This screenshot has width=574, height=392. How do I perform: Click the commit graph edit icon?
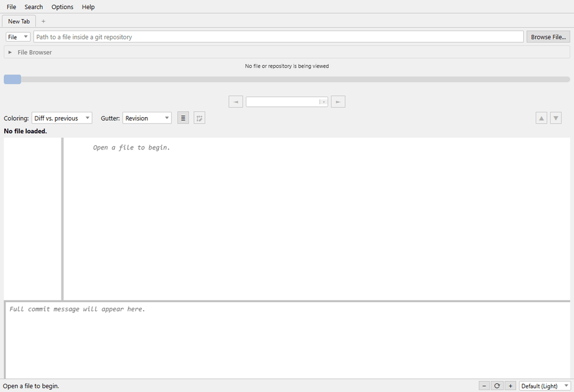click(199, 118)
